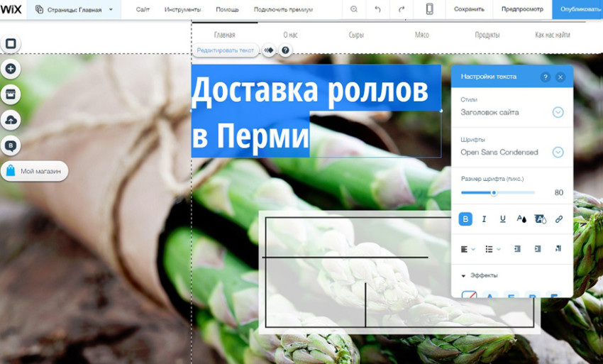Viewport: 603px width, 364px height.
Task: Toggle bold formatting in text settings
Action: click(x=465, y=219)
